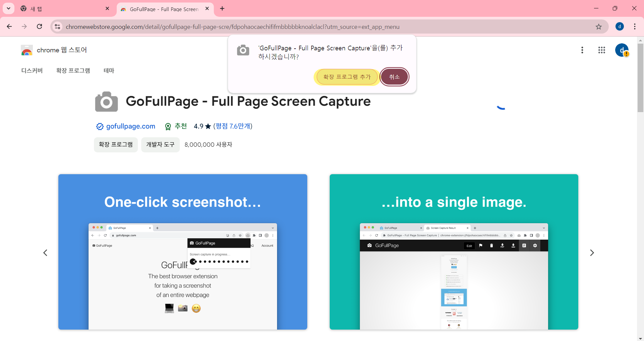
Task: Click the page vertical scrollbar thumb
Action: [640, 78]
